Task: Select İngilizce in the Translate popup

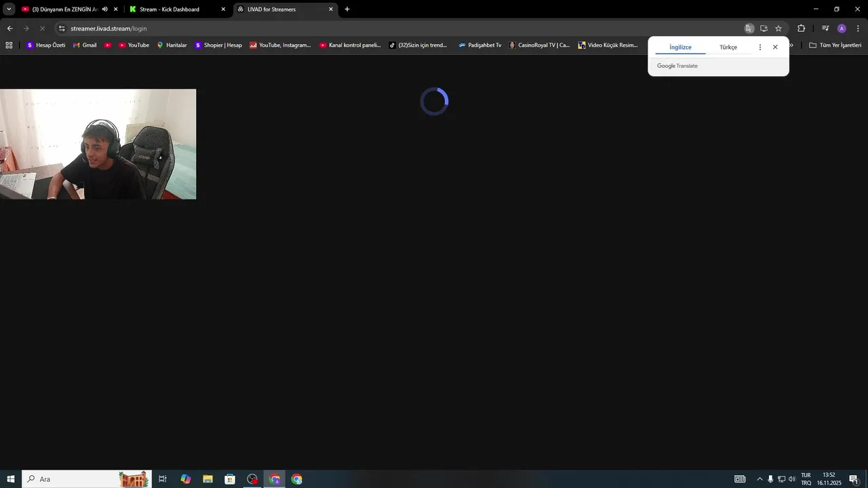Action: [680, 47]
